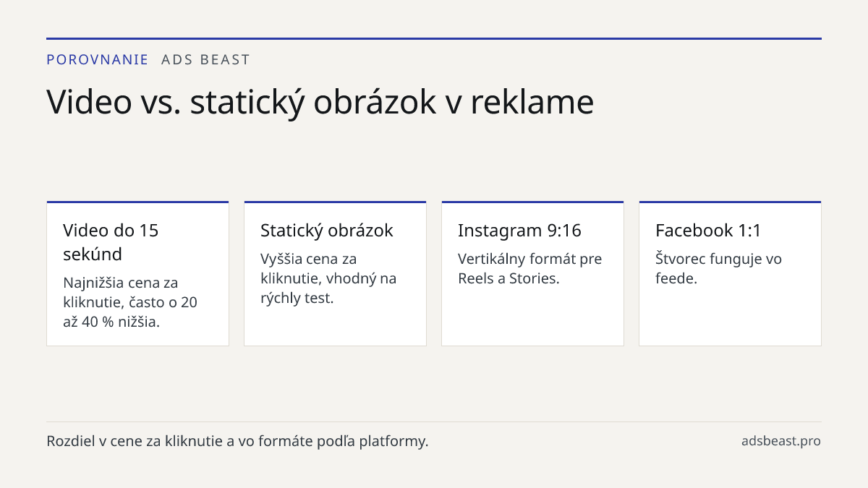Click the 'Štvorec funguje vo feede' description

coord(718,268)
